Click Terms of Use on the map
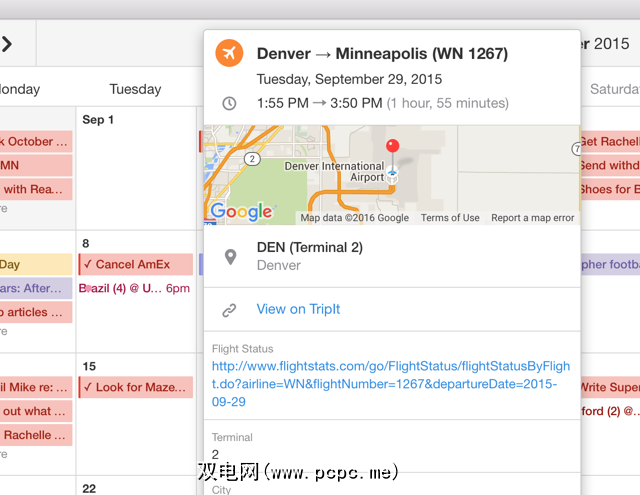The image size is (640, 495). pos(450,218)
